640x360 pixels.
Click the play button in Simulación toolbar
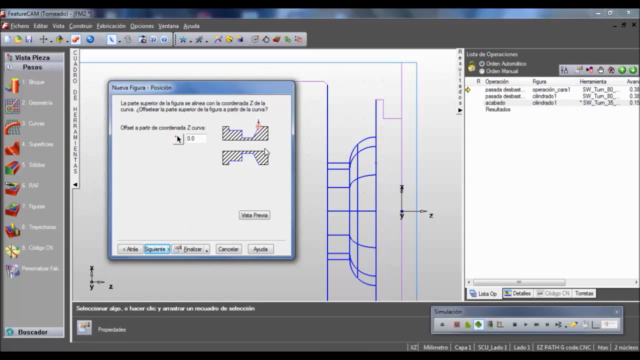526,324
